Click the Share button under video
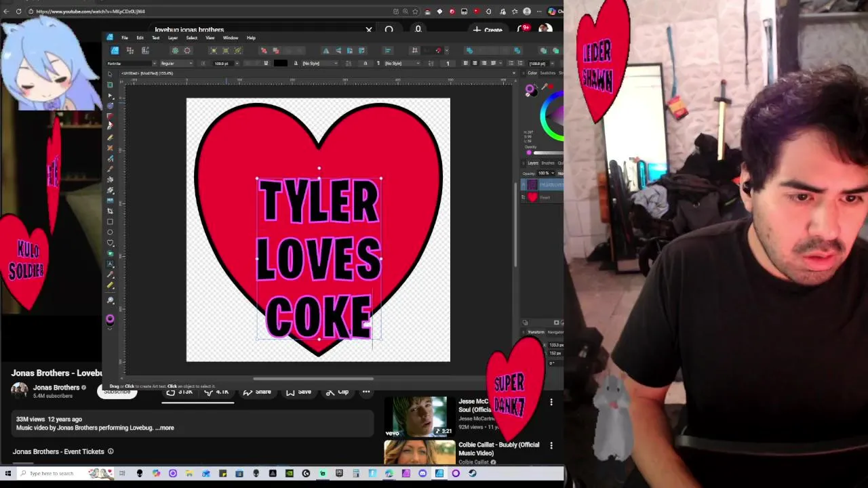The height and width of the screenshot is (488, 868). tap(257, 392)
